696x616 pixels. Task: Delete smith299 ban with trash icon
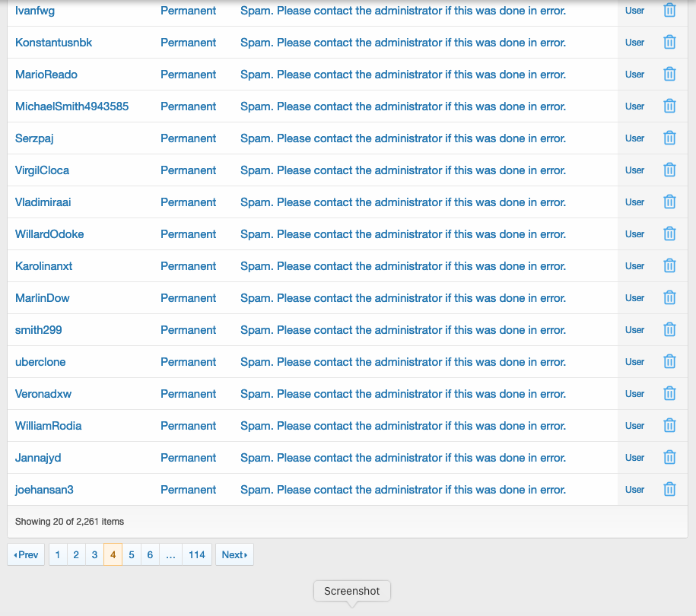click(x=669, y=330)
